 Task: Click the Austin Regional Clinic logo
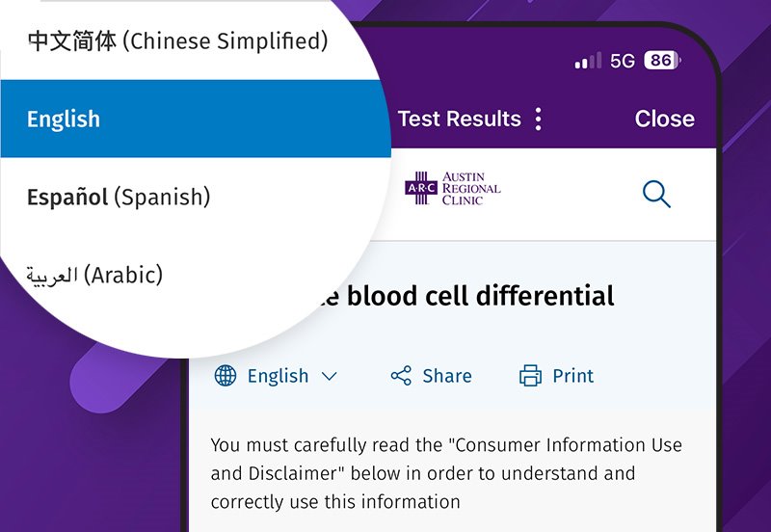click(453, 188)
